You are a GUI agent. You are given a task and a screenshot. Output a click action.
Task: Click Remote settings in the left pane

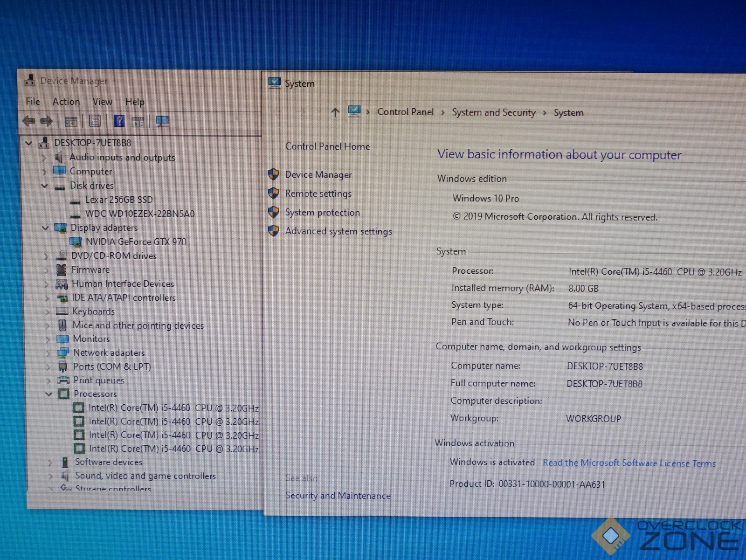point(318,194)
